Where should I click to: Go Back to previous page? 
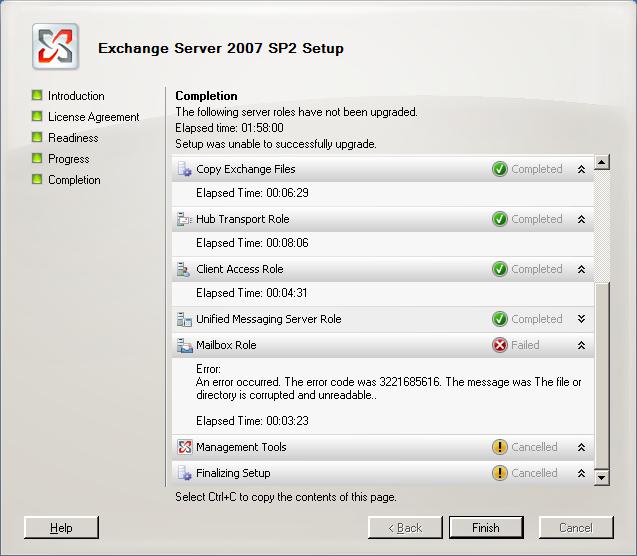[x=405, y=528]
